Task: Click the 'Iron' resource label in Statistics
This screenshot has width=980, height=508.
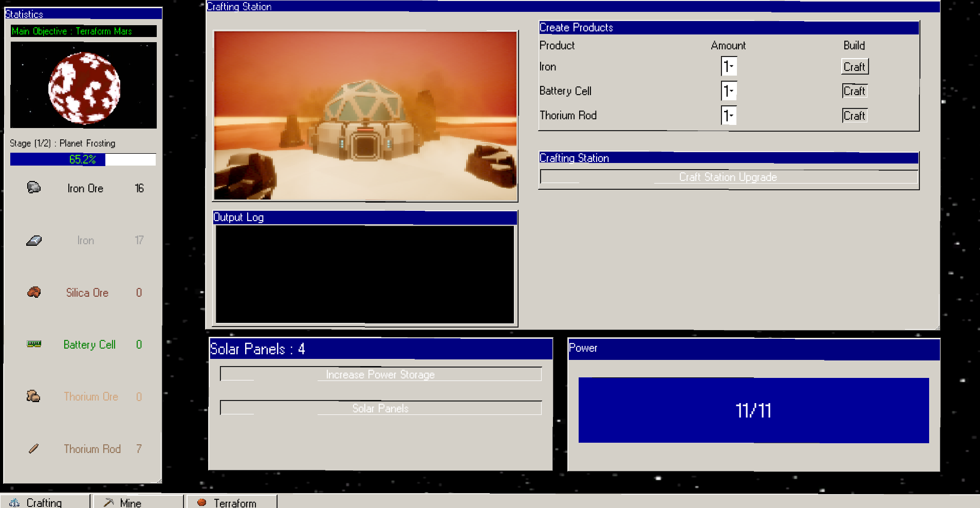Action: coord(85,240)
